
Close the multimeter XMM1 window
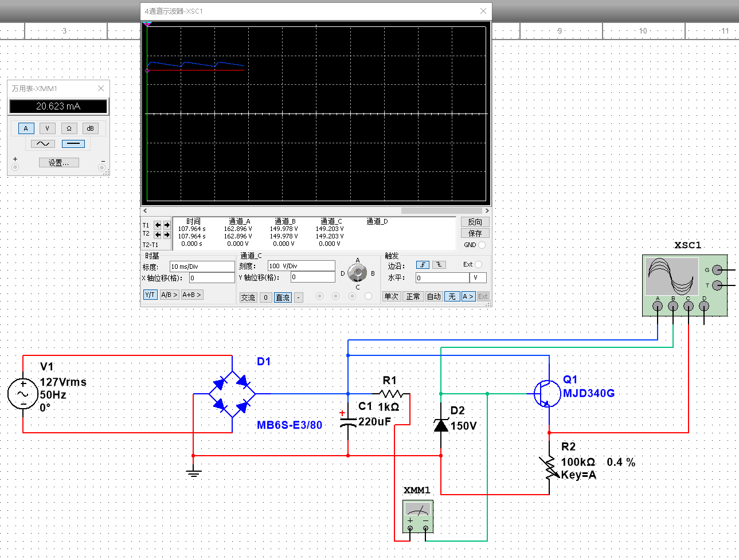click(101, 88)
